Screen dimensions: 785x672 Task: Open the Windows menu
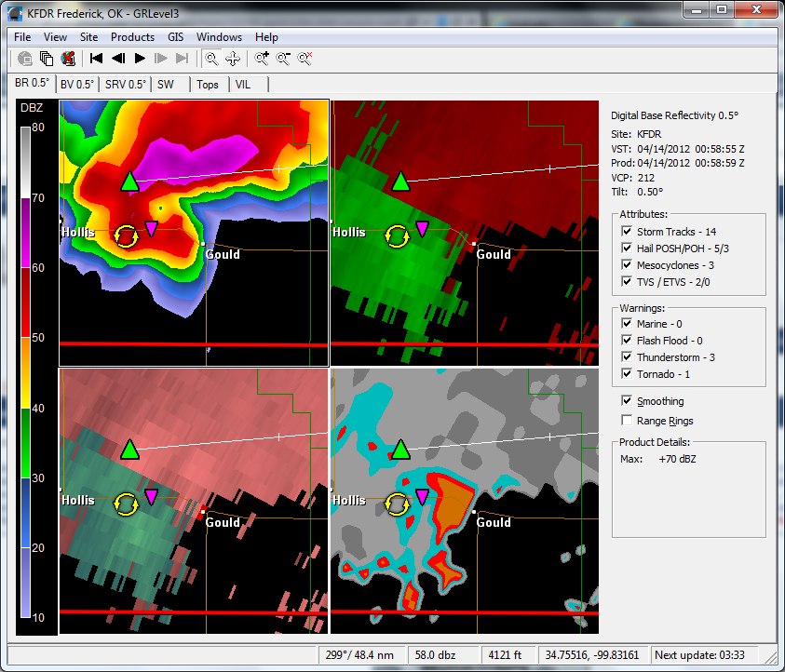tap(219, 37)
